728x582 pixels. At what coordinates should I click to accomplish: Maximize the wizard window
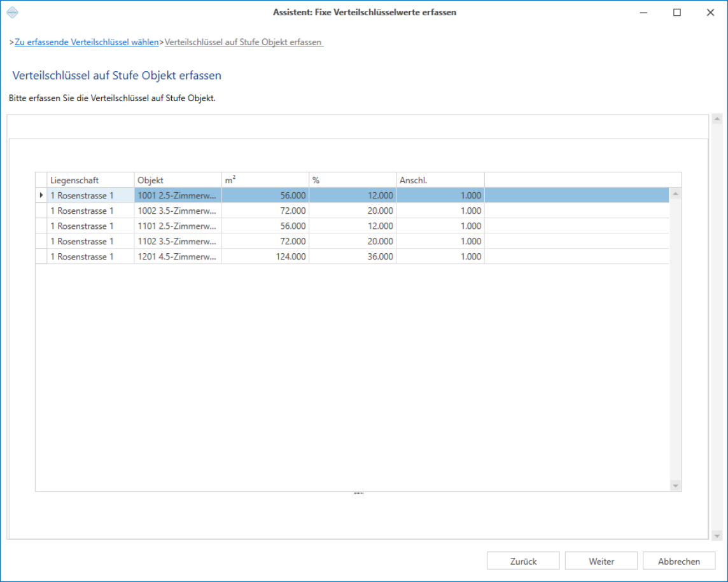click(x=677, y=13)
